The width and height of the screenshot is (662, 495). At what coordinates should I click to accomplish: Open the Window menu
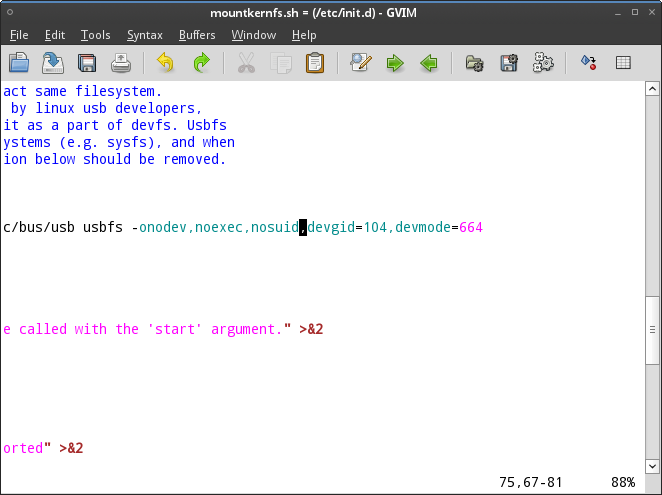pos(253,35)
